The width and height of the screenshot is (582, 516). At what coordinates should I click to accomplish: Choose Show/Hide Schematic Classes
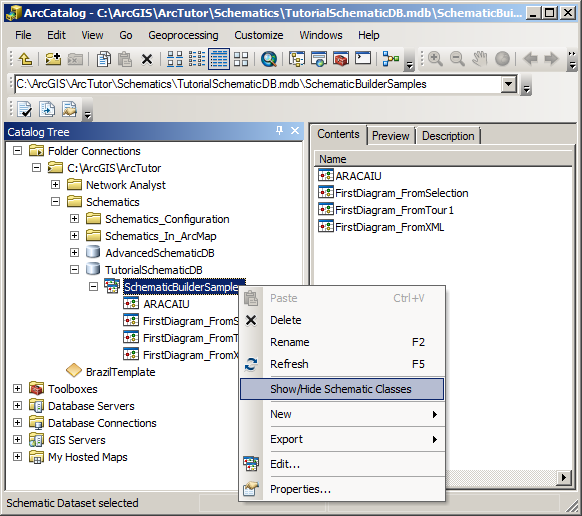pos(342,389)
